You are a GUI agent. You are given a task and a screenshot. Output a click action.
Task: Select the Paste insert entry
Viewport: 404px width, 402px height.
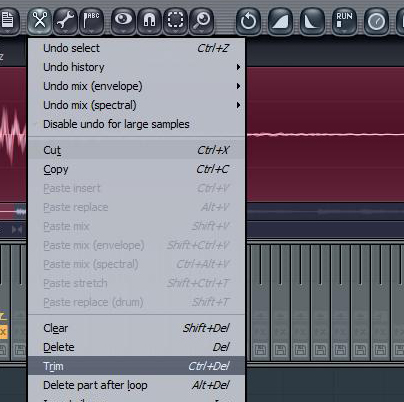137,188
